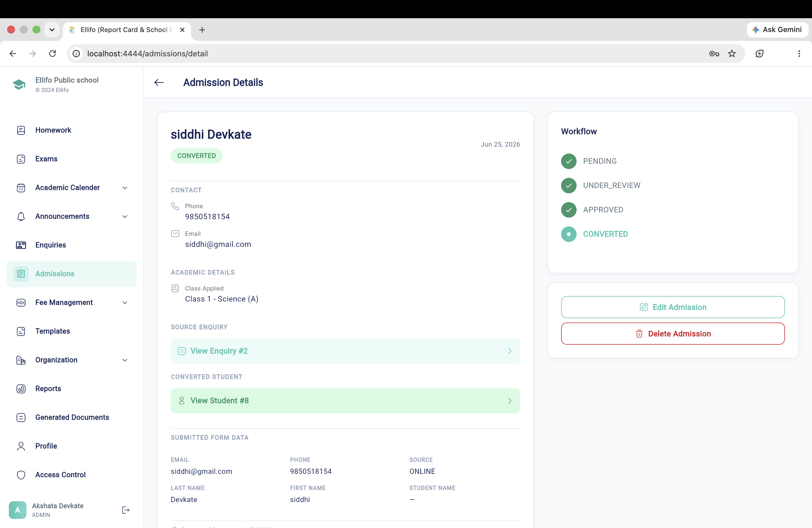The width and height of the screenshot is (812, 528).
Task: Click the Enquiries ID card icon
Action: tap(21, 245)
